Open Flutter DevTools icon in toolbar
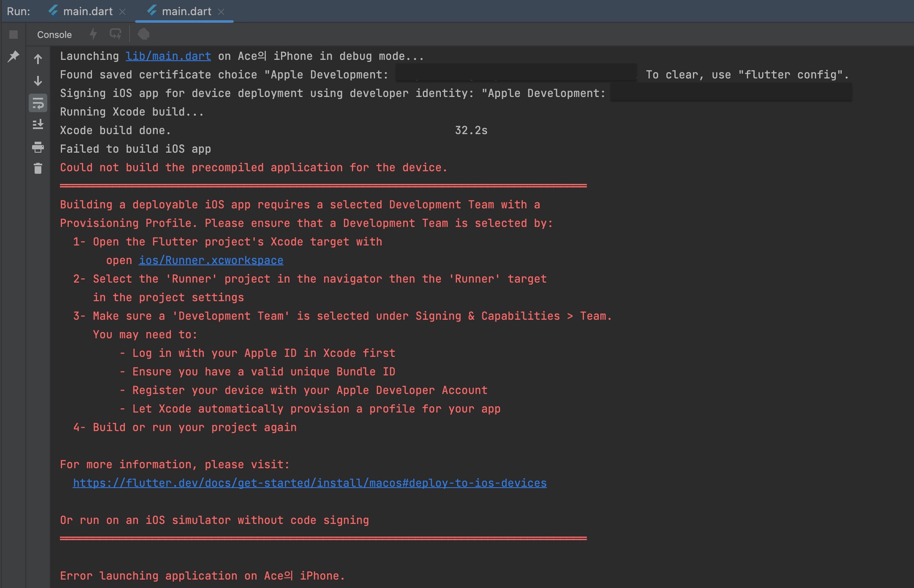The width and height of the screenshot is (914, 588). click(x=143, y=34)
